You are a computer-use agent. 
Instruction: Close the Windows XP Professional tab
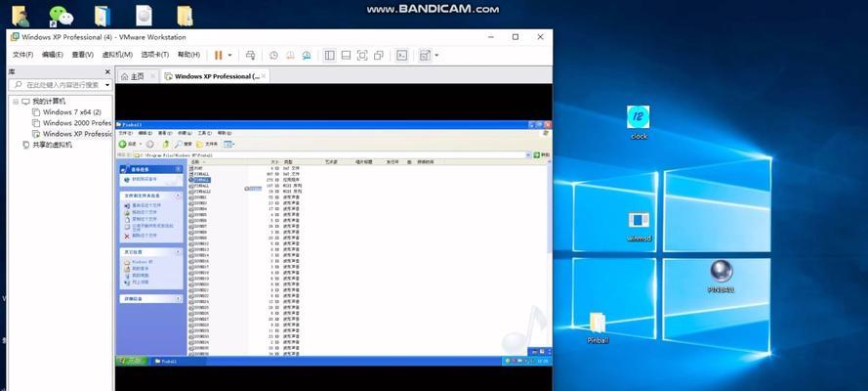264,76
